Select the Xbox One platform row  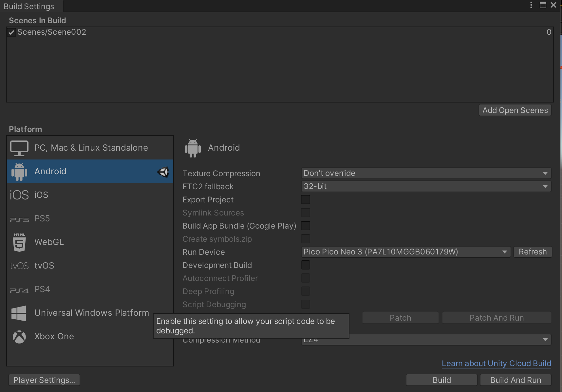point(80,336)
